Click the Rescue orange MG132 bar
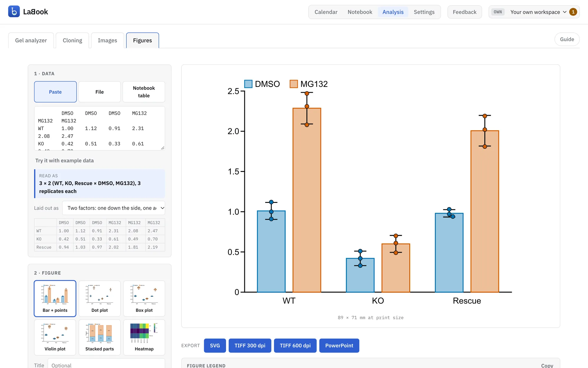This screenshot has height=368, width=588. 485,211
